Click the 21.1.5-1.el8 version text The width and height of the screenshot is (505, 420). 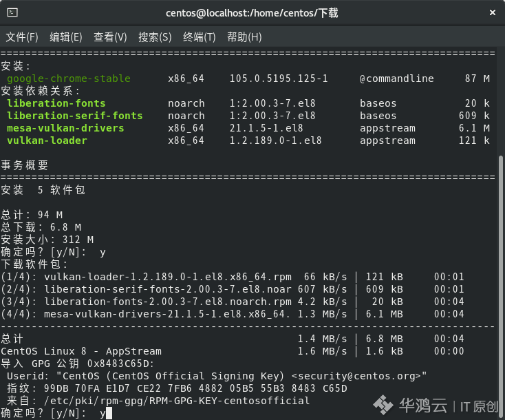266,128
